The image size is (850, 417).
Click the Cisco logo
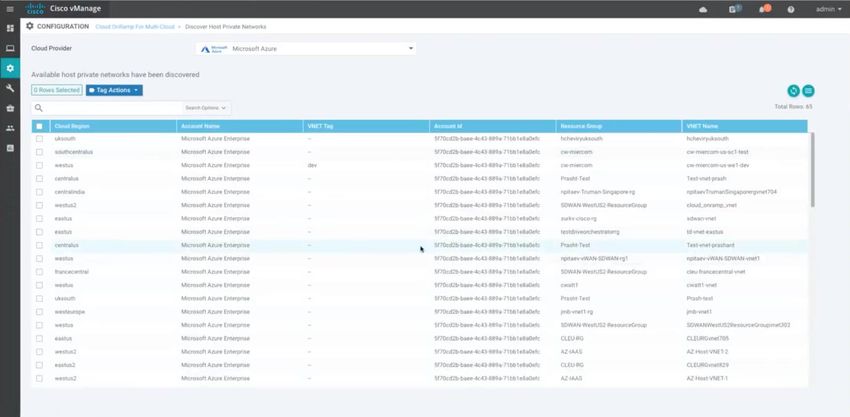[x=35, y=9]
